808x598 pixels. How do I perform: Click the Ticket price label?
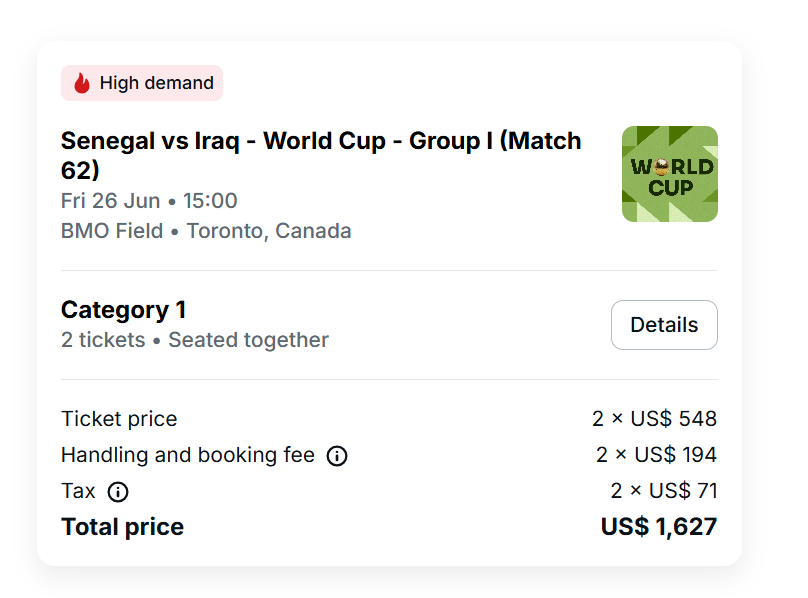[x=119, y=419]
